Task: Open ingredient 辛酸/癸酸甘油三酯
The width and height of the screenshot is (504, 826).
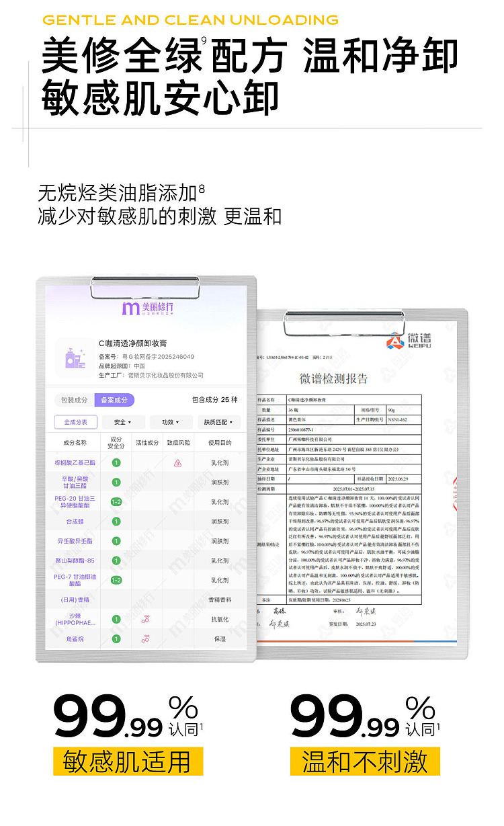Action: [x=75, y=482]
